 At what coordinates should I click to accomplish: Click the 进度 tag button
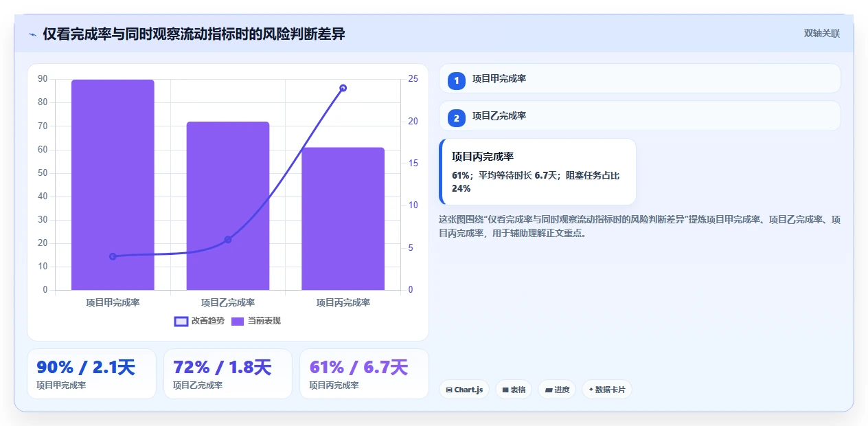[x=557, y=390]
